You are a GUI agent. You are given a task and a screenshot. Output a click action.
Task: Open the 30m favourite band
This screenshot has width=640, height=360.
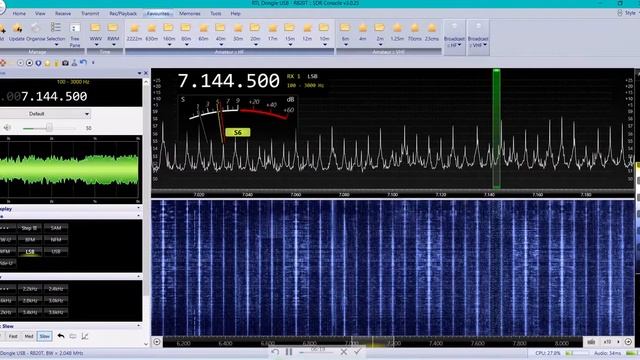[x=238, y=32]
